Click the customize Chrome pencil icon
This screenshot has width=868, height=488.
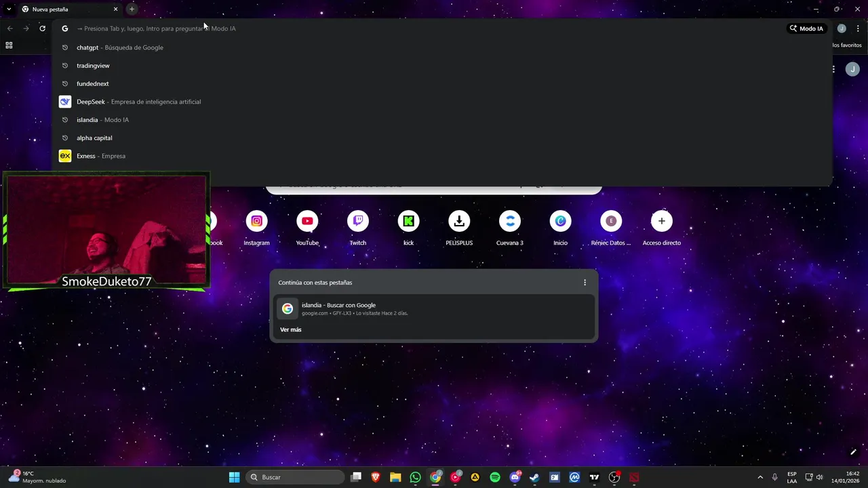pos(853,452)
